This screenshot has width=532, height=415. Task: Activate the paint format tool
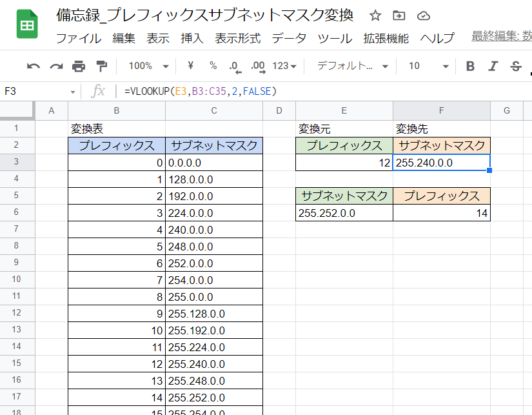coord(101,66)
